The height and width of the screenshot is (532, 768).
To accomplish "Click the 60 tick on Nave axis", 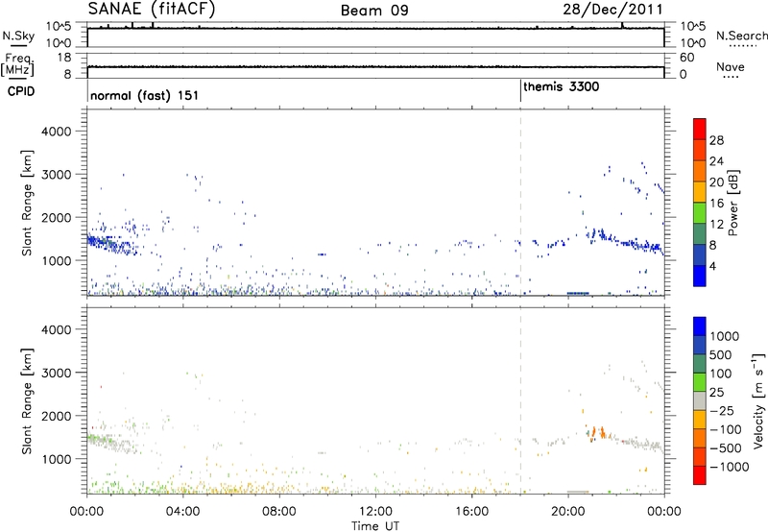I will [686, 58].
